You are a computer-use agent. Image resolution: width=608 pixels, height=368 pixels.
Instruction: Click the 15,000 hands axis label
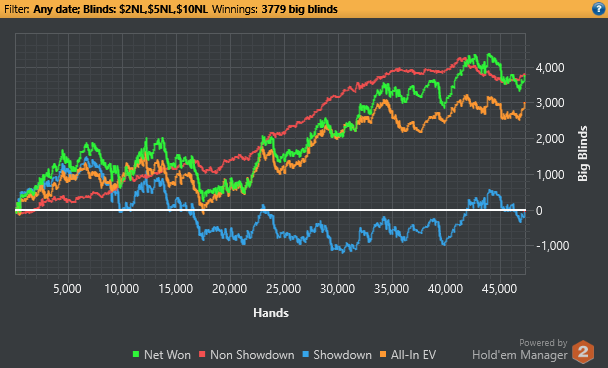tap(176, 289)
